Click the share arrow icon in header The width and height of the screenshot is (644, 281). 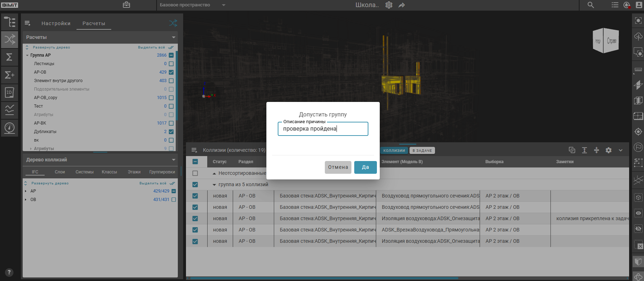(x=402, y=5)
